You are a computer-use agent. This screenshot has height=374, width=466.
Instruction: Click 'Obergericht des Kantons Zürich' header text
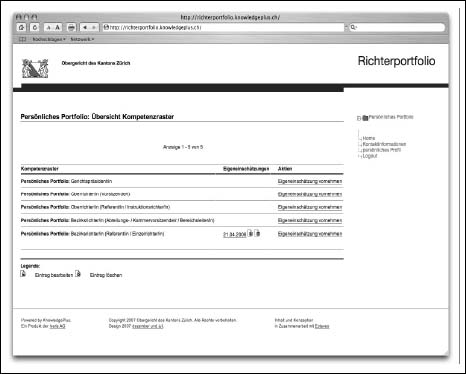pyautogui.click(x=96, y=63)
